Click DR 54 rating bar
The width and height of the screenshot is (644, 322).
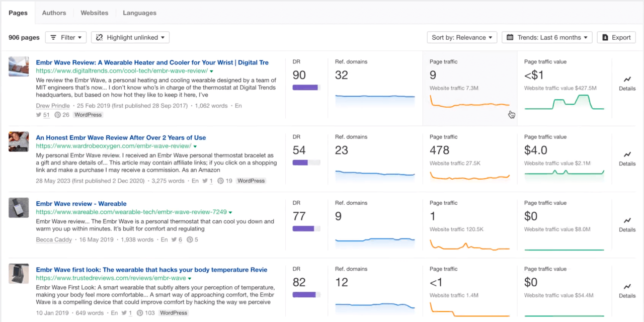click(x=306, y=163)
